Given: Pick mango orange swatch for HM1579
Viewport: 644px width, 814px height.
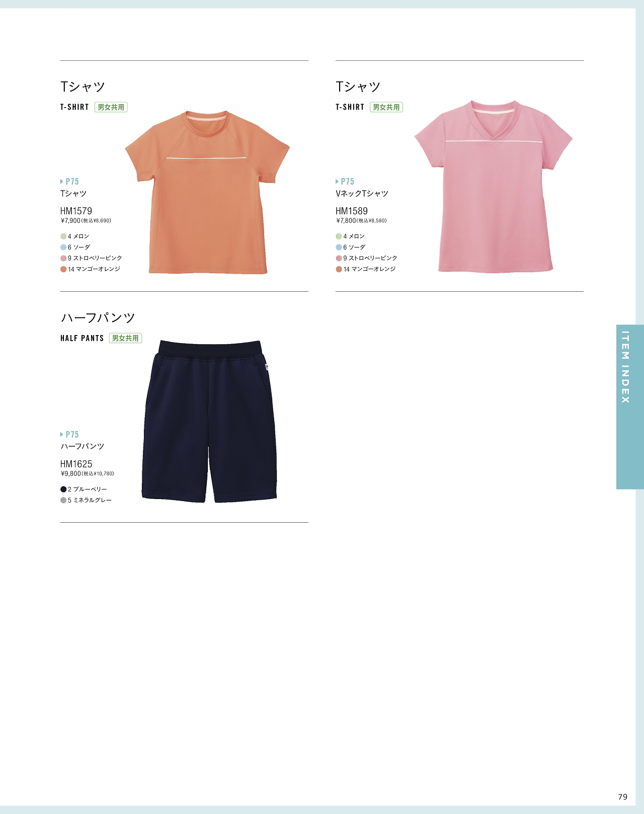Looking at the screenshot, I should click(63, 269).
